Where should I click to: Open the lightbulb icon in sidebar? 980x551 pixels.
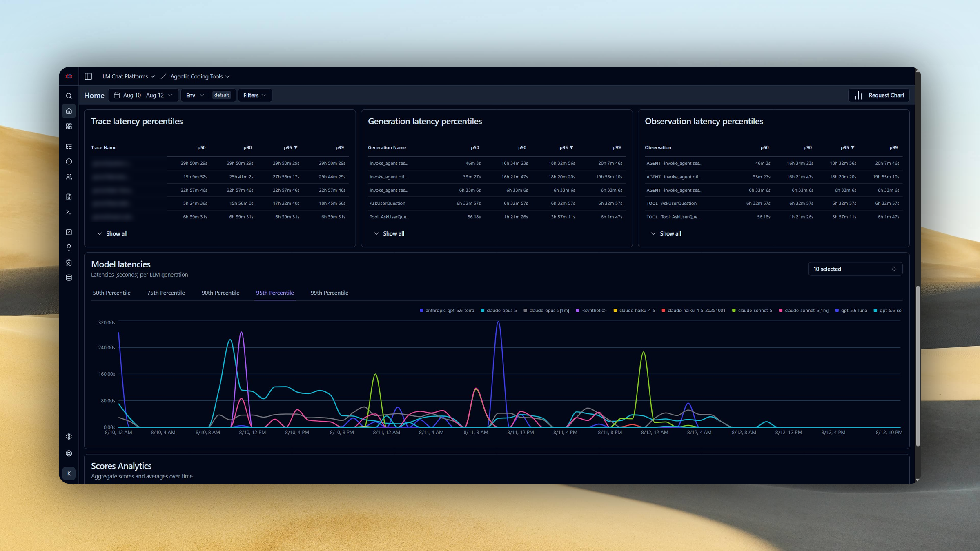click(x=69, y=247)
